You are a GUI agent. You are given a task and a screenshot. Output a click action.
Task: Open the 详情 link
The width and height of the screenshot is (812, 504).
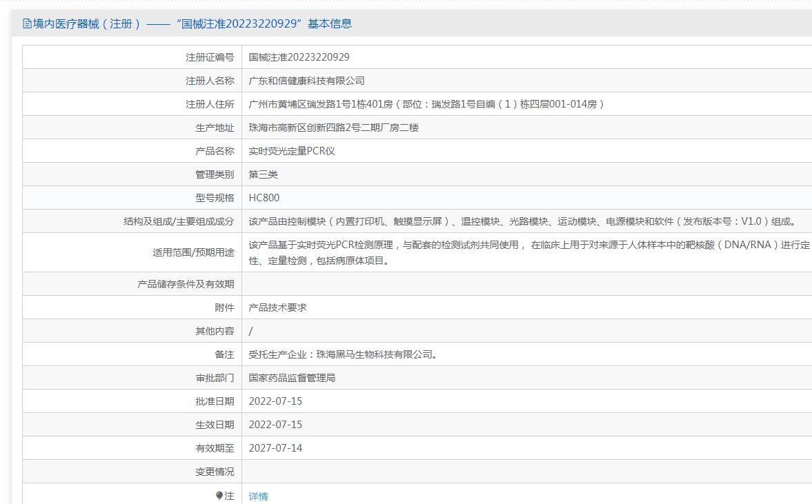[259, 496]
